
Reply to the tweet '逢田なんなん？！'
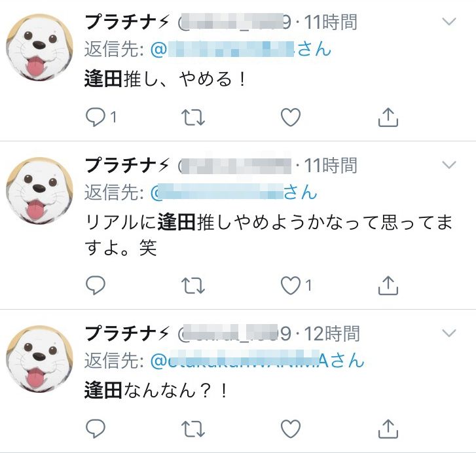click(x=96, y=429)
